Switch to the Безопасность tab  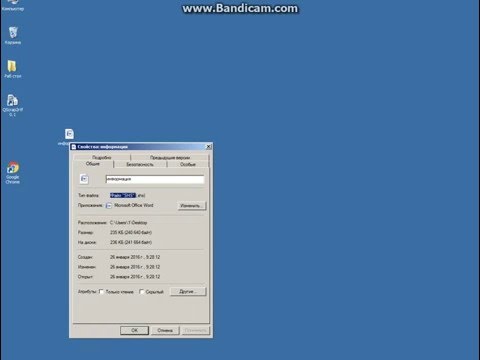(x=140, y=164)
